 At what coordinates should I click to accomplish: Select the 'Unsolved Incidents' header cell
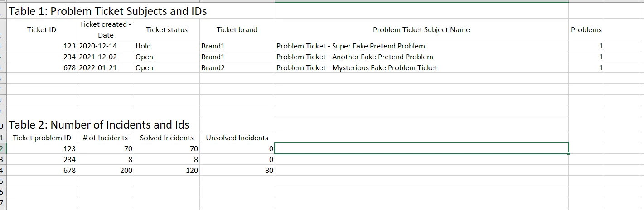tap(237, 138)
